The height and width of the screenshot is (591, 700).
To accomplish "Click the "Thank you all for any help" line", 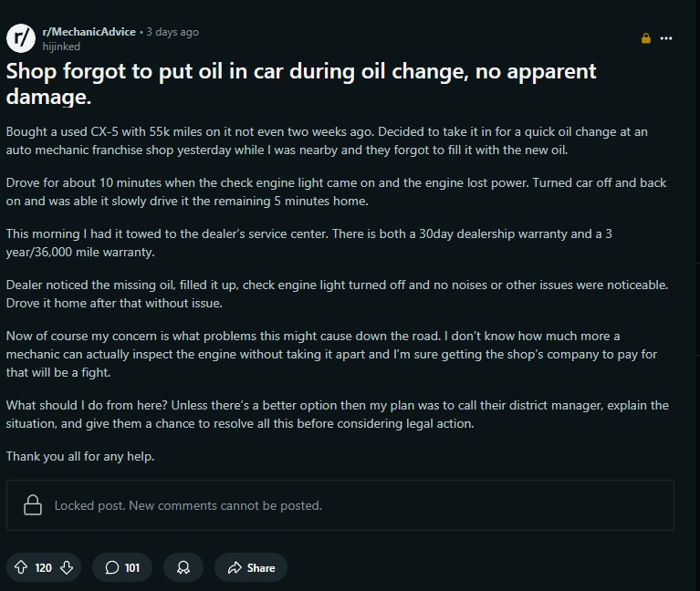I will (80, 456).
